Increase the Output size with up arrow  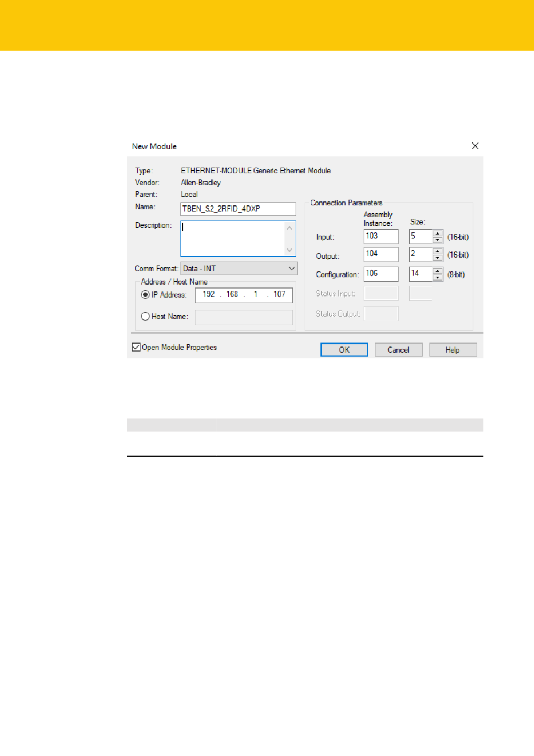tap(438, 251)
